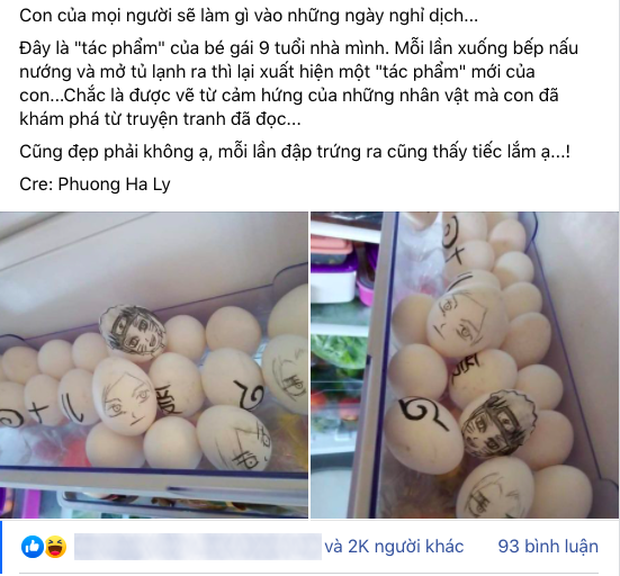Open the right egg tray photo
Viewport: 620px width, 576px height.
click(465, 365)
